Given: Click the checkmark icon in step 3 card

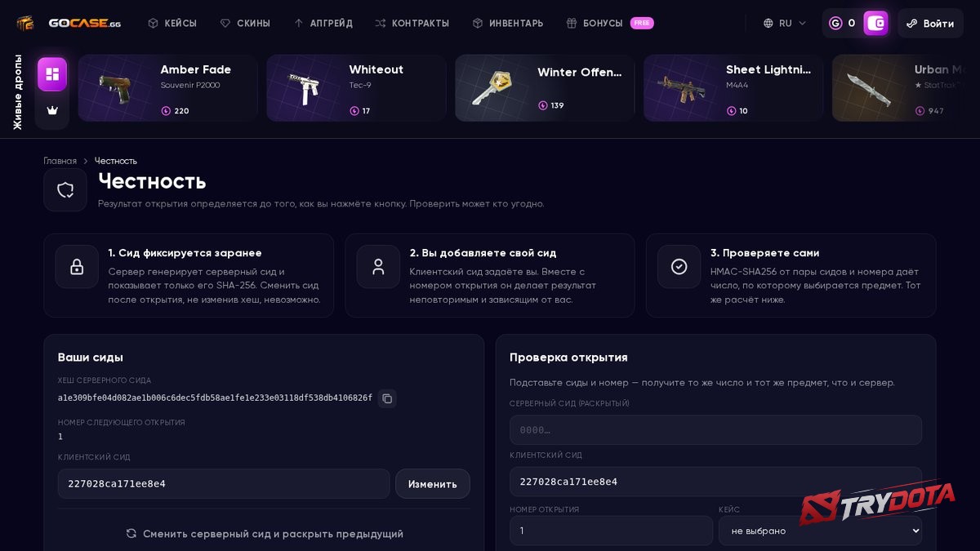Looking at the screenshot, I should point(679,267).
